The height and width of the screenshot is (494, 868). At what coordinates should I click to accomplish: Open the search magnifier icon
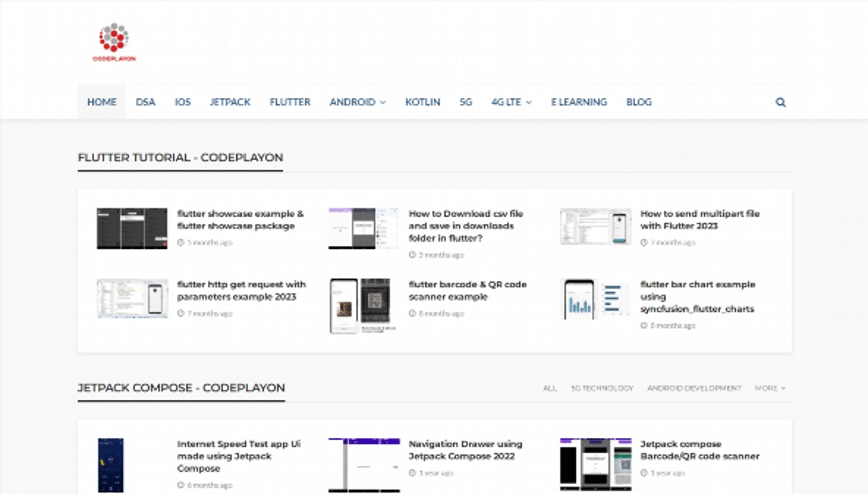(781, 102)
